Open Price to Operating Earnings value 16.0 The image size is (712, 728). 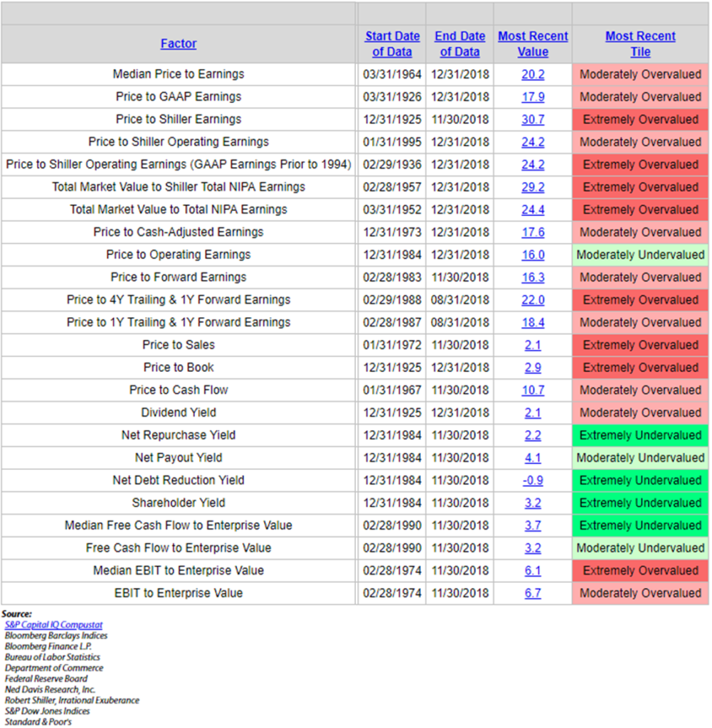point(533,255)
